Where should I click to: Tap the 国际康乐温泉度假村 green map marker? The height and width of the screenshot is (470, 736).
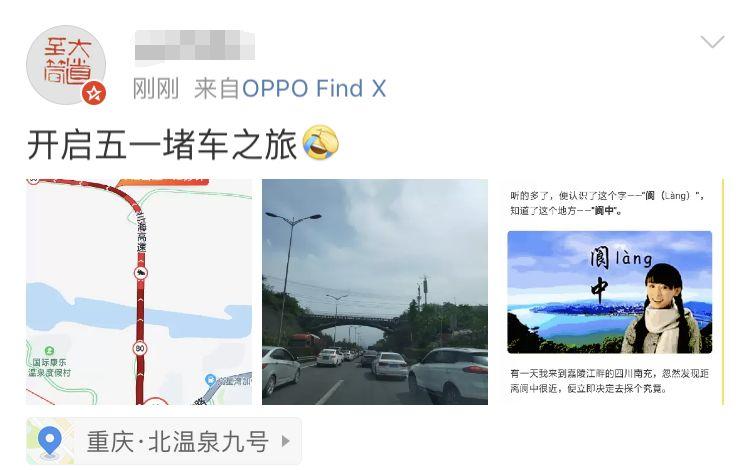point(49,350)
